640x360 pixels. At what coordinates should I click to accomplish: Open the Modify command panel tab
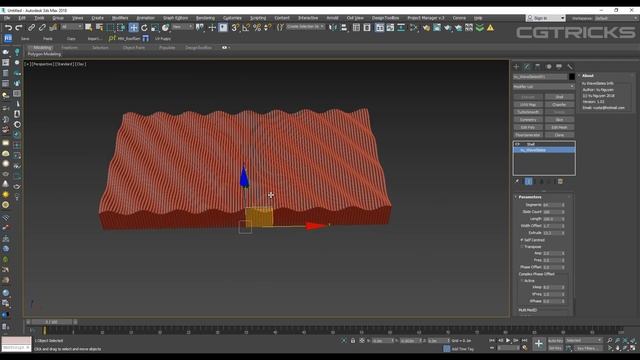(x=527, y=67)
